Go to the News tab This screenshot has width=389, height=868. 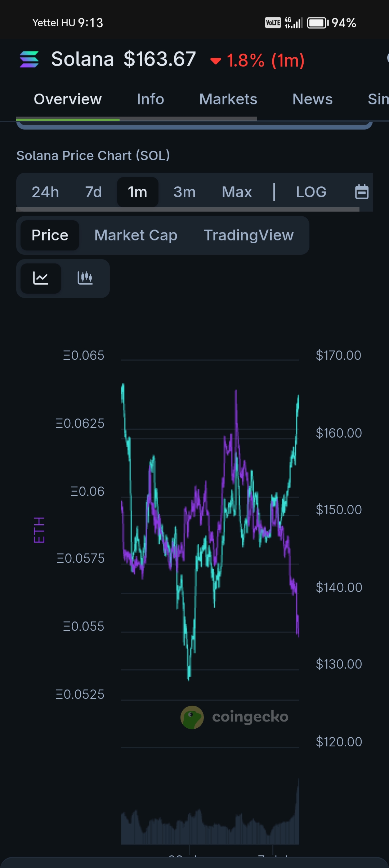313,99
